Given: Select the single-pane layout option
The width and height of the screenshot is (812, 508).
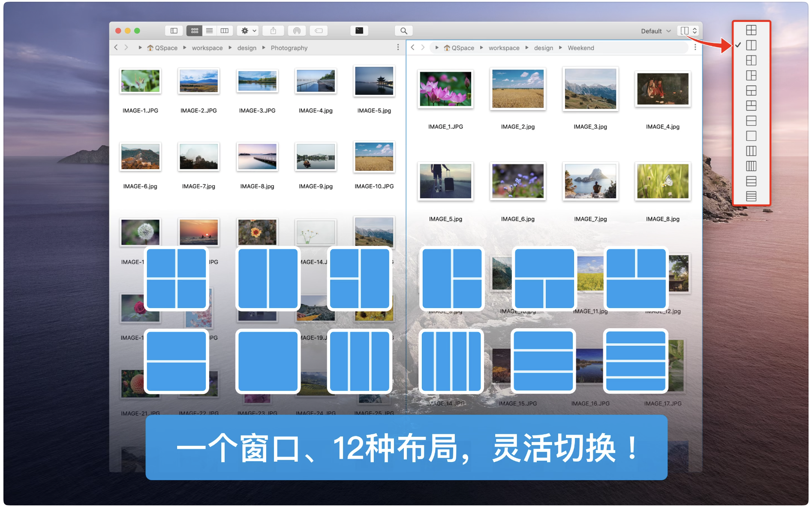Looking at the screenshot, I should (751, 136).
